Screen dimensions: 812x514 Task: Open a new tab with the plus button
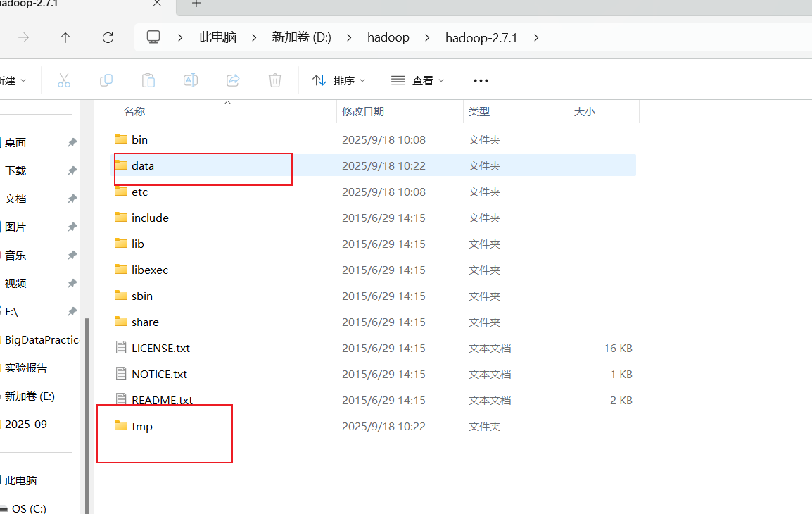coord(195,5)
